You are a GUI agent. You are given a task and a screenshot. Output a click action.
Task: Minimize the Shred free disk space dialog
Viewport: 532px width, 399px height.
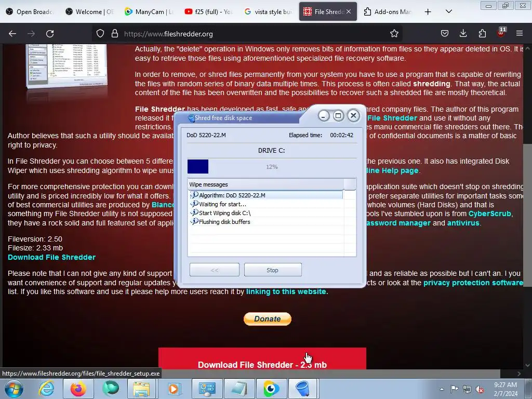tap(324, 116)
